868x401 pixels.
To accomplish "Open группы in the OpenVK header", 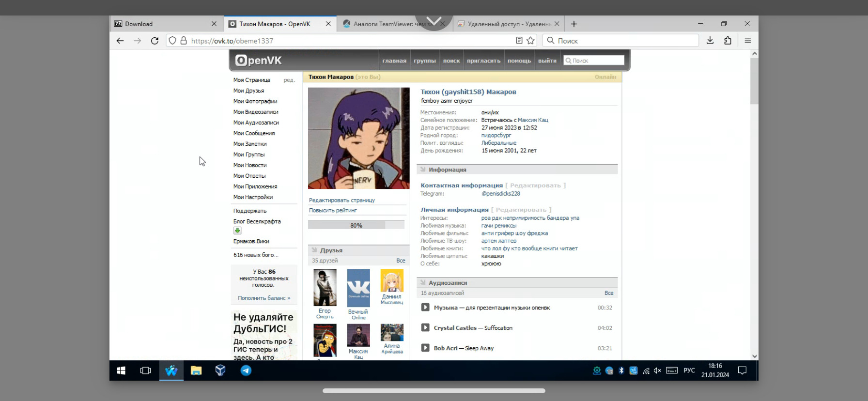I will (x=425, y=61).
